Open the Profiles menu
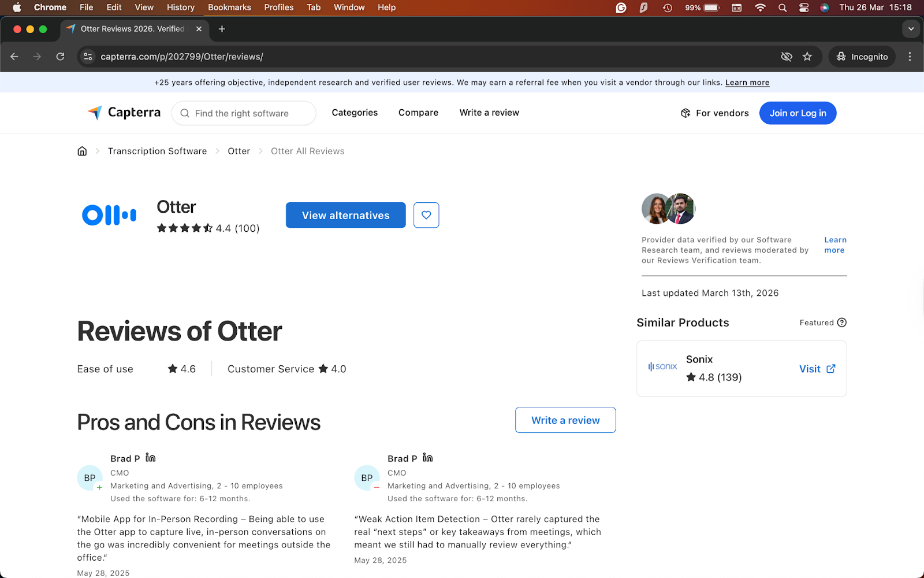Viewport: 924px width, 578px height. tap(279, 8)
